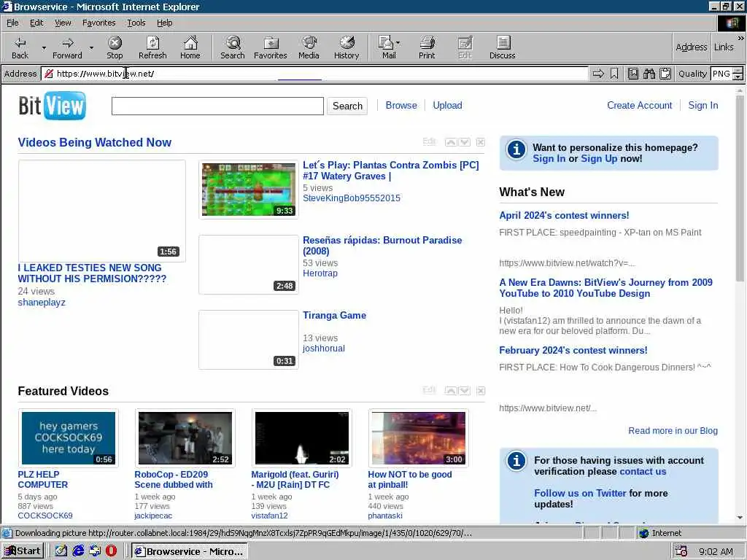
Task: Open Read more in our Blog
Action: pos(673,430)
